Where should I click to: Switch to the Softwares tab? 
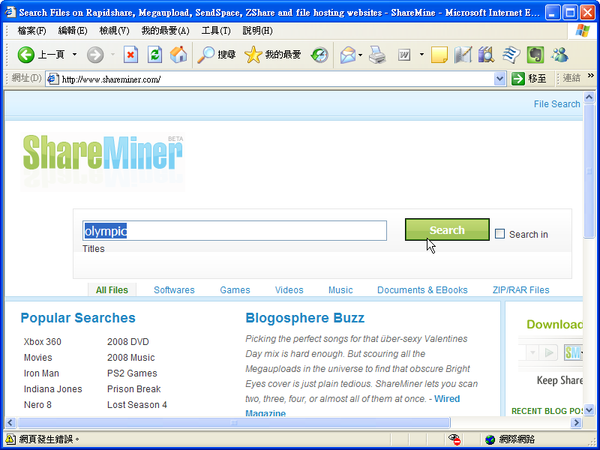click(x=174, y=290)
